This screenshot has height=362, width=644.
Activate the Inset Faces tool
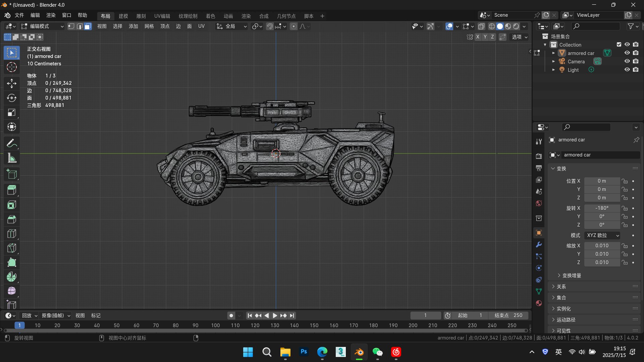click(12, 204)
